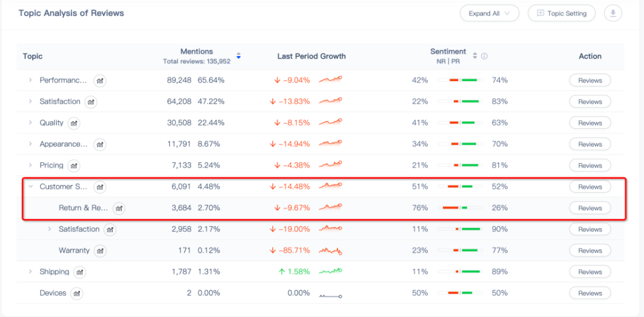Select the Devices topic name

(x=53, y=293)
